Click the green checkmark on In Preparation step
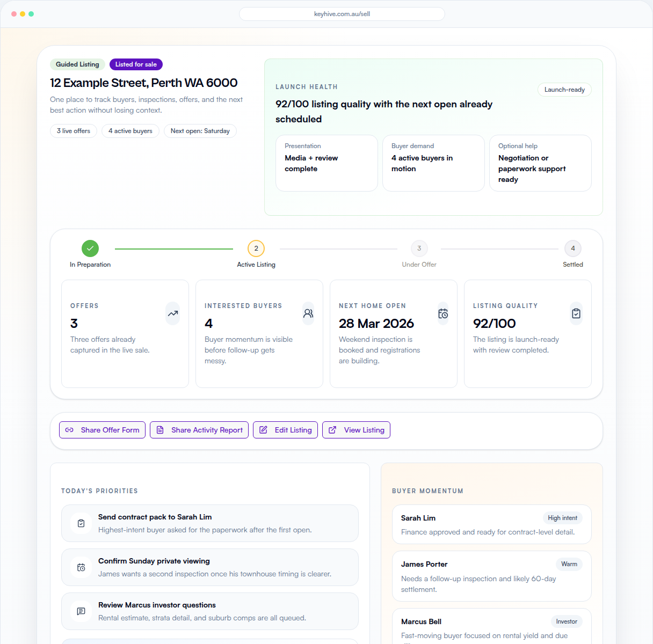Viewport: 653px width, 644px height. point(90,248)
